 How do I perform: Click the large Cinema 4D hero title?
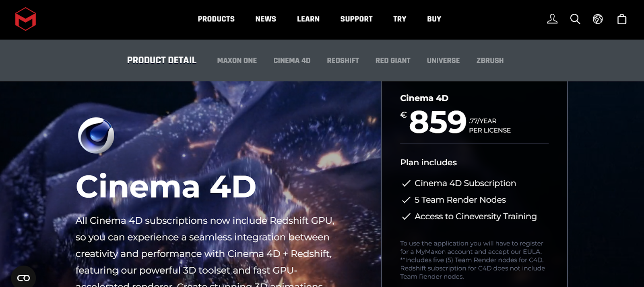point(166,186)
